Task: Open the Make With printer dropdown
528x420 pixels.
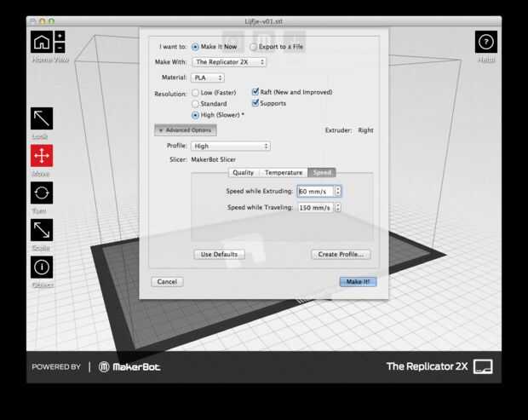Action: pos(228,62)
